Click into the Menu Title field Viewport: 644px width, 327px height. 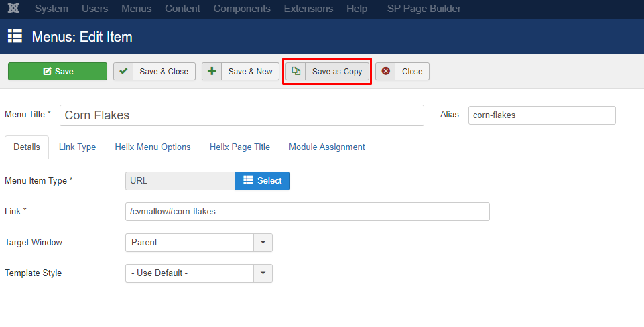[242, 115]
